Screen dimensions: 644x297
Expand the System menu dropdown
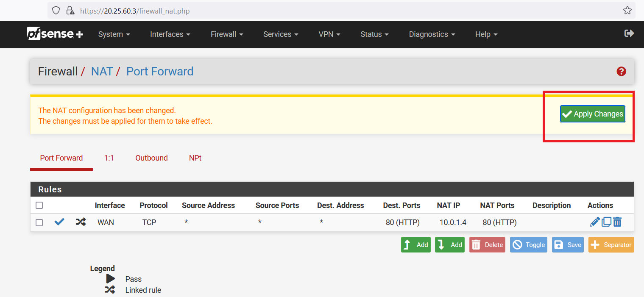tap(114, 34)
